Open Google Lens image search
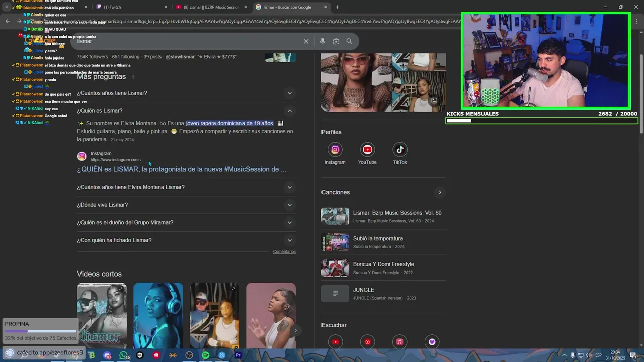The height and width of the screenshot is (362, 644). [x=336, y=41]
